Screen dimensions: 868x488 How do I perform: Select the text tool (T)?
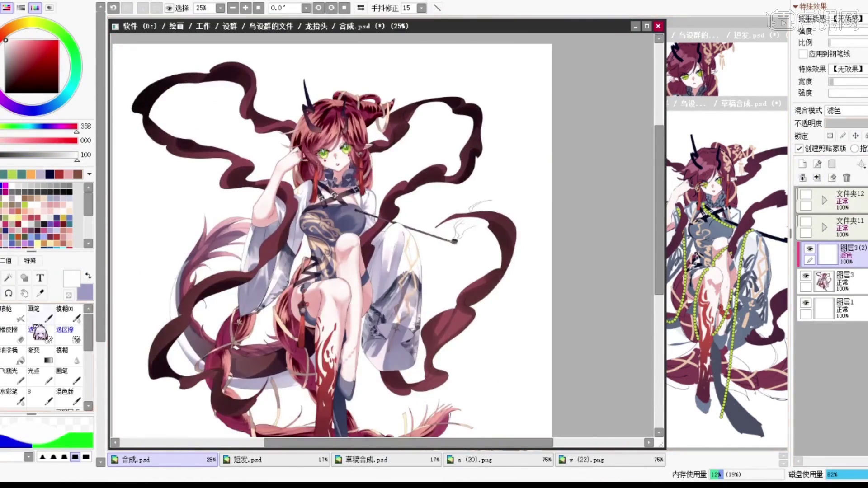pos(40,277)
